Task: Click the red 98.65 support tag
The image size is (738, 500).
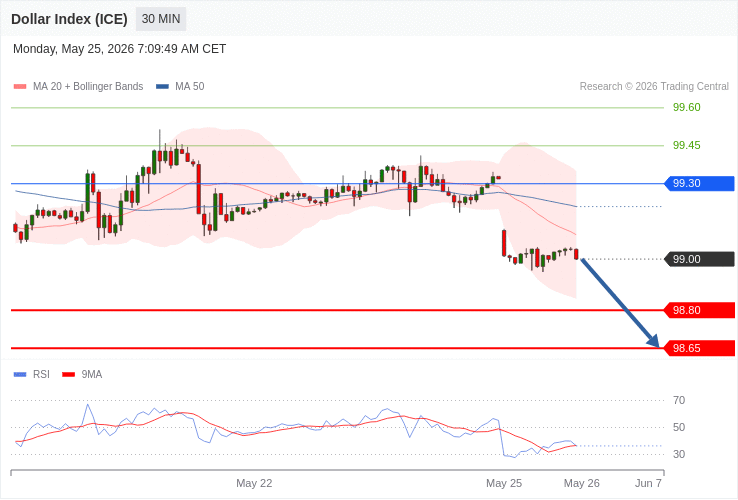Action: pyautogui.click(x=699, y=348)
